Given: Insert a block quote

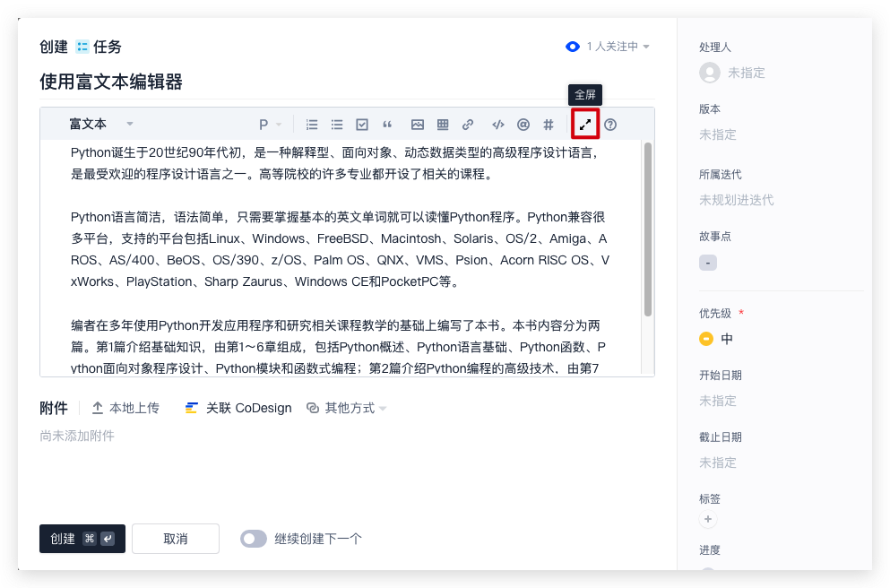Looking at the screenshot, I should coord(387,125).
